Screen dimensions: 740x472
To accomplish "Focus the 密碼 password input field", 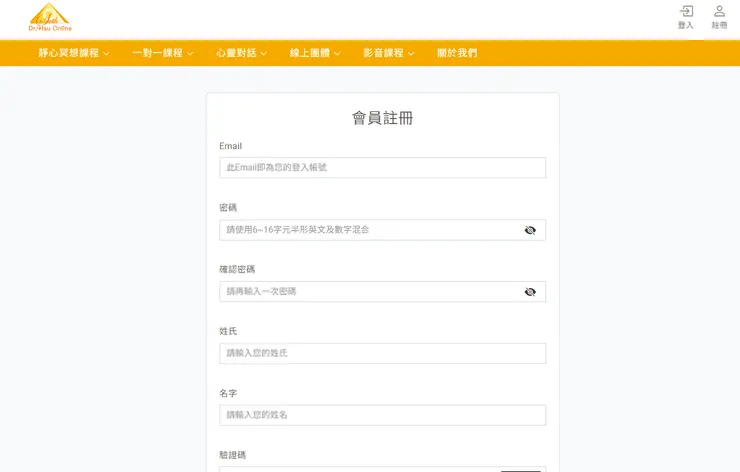I will coord(383,230).
